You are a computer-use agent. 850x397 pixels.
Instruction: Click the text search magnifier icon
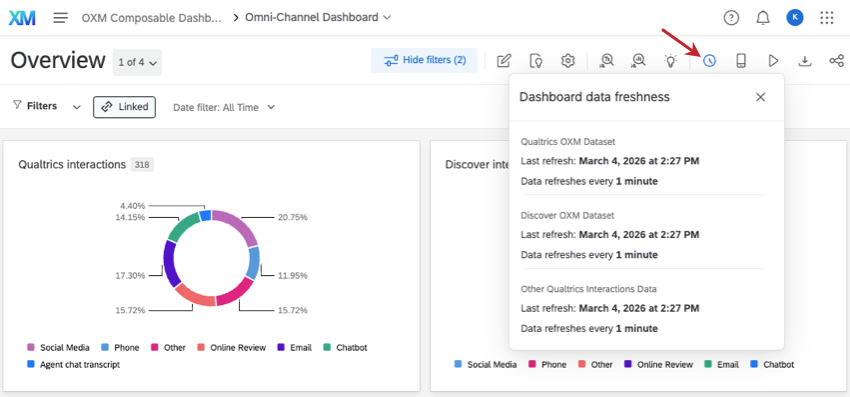click(607, 61)
